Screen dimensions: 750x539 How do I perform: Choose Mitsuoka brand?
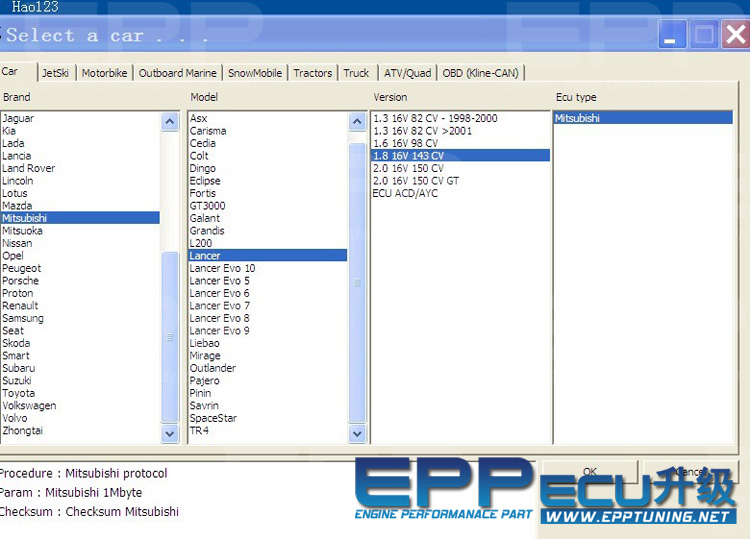point(80,231)
